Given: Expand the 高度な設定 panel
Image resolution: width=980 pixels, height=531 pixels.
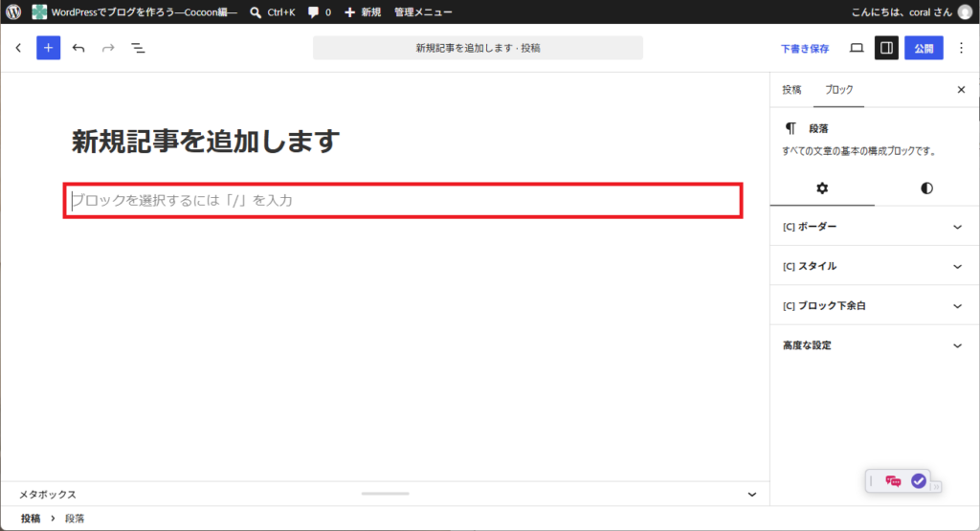Looking at the screenshot, I should (875, 345).
